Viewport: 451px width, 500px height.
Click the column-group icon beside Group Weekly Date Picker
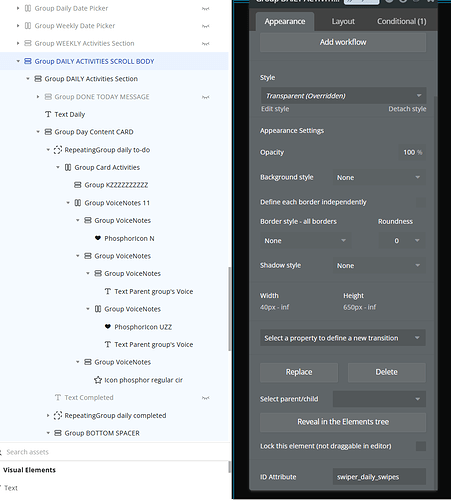pyautogui.click(x=28, y=26)
